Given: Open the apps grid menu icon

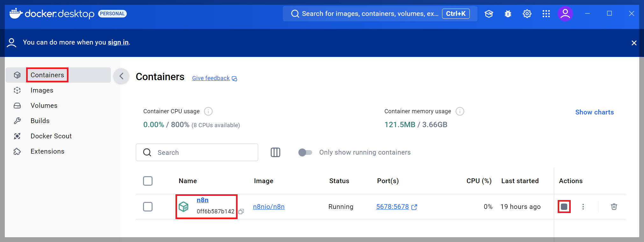Looking at the screenshot, I should click(546, 14).
